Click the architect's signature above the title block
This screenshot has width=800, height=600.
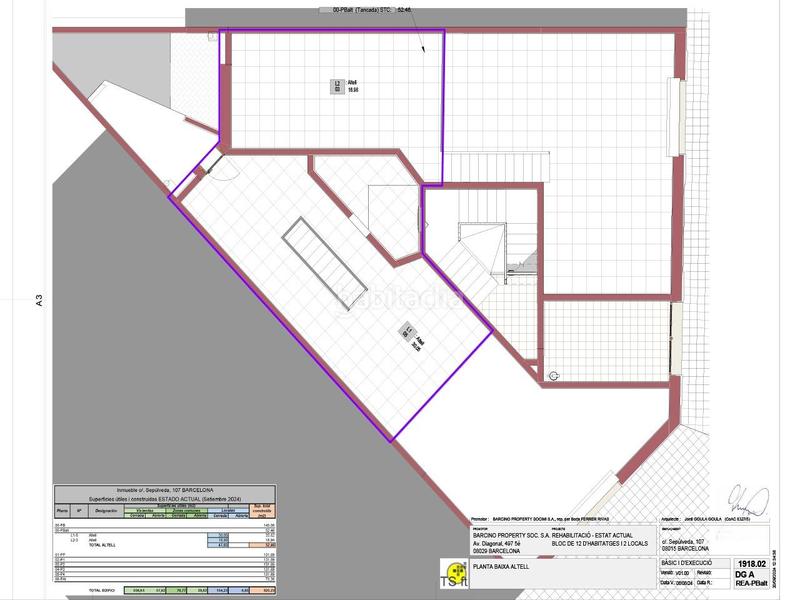point(743,499)
